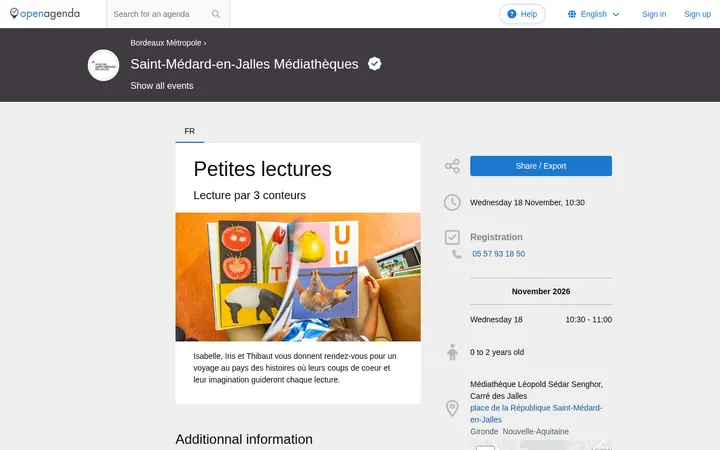720x450 pixels.
Task: Select the FR language tab
Action: pos(190,131)
